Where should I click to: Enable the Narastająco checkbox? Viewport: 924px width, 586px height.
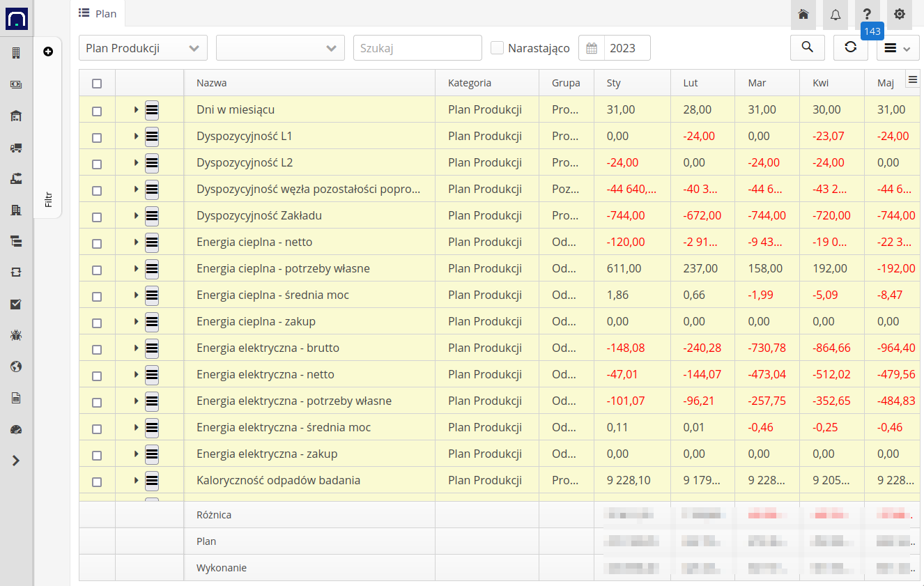click(497, 48)
